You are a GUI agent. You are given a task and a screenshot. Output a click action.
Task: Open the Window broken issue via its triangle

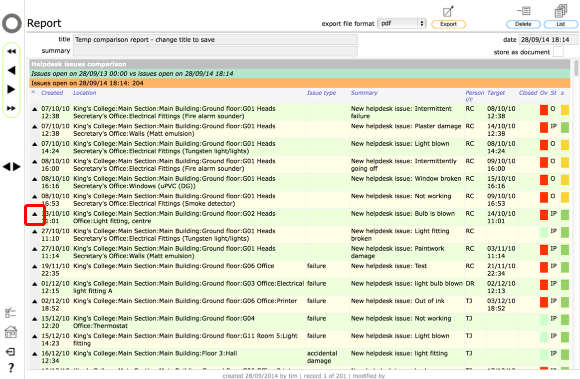[34, 179]
